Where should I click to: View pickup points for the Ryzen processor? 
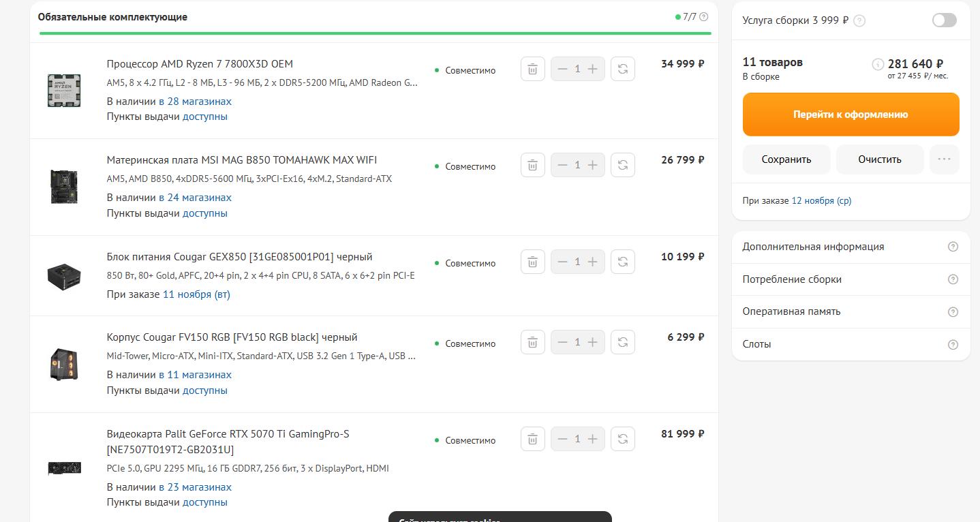(205, 117)
